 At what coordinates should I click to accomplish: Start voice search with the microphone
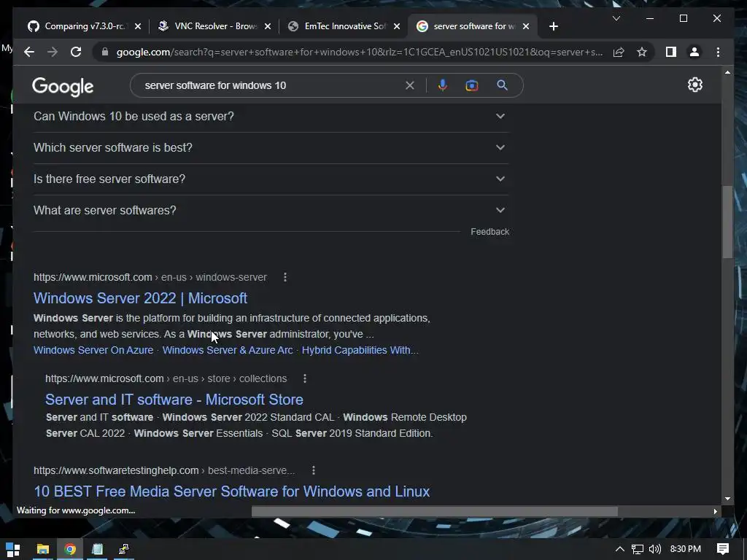pos(443,85)
